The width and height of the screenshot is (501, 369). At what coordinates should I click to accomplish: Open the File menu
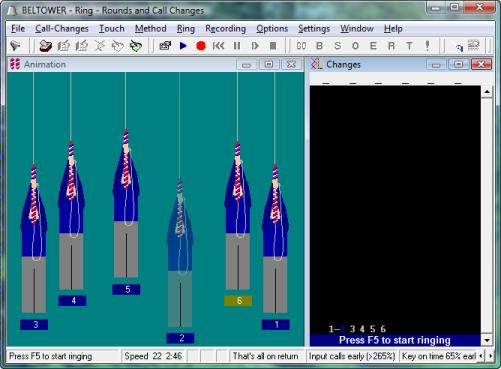click(18, 29)
